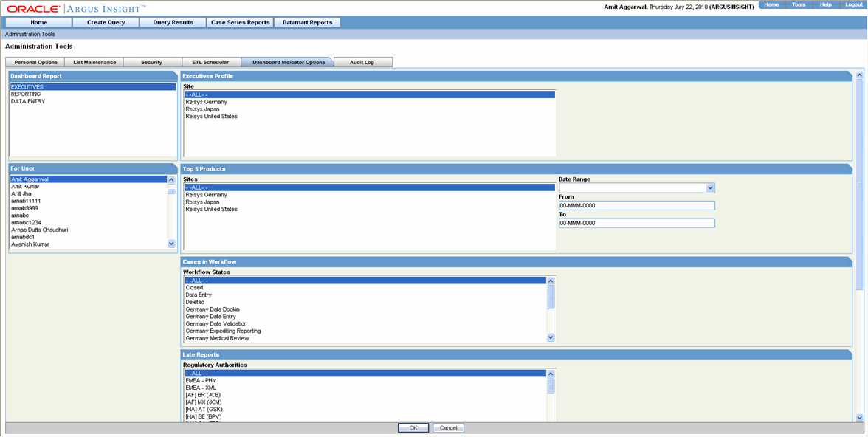Select Relsys Germany in Executives Profile Site
Screen dimensions: 868x437
pyautogui.click(x=370, y=102)
